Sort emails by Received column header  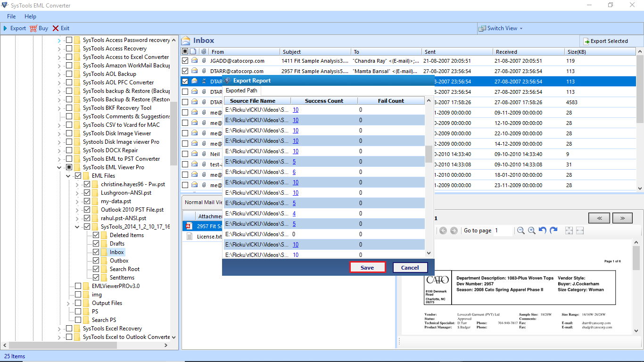[528, 52]
